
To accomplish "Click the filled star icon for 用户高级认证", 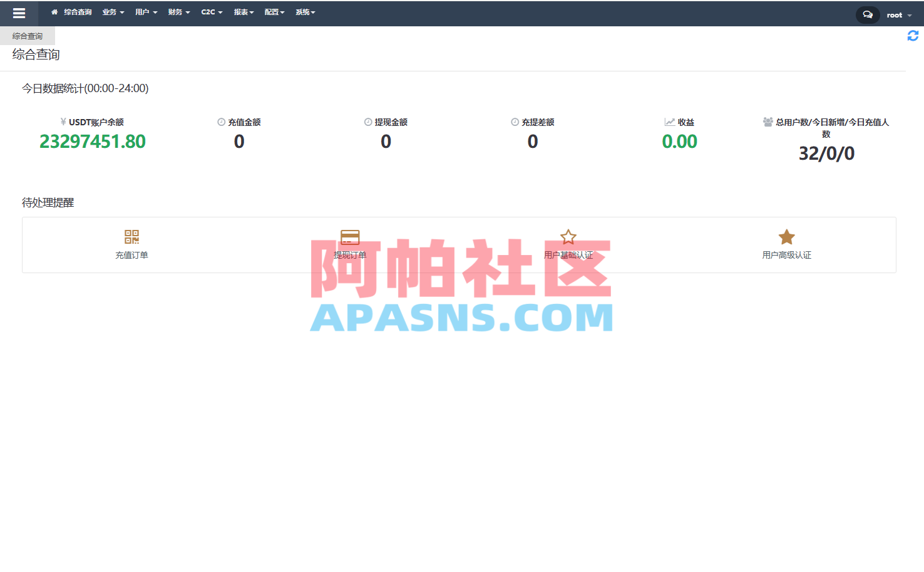I will [786, 237].
